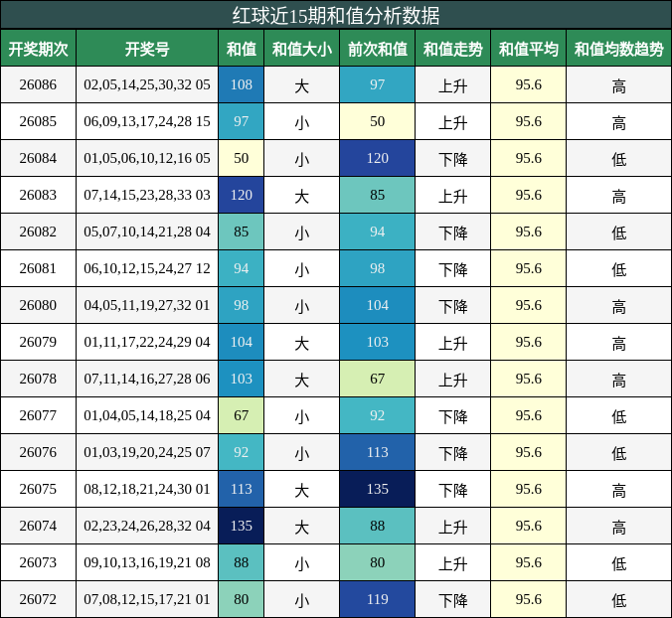
Task: Select period cell 26075
Action: pos(38,489)
